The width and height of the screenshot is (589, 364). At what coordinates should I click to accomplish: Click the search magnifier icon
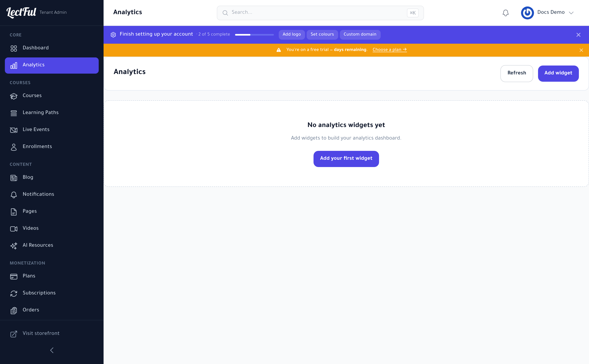pyautogui.click(x=225, y=13)
